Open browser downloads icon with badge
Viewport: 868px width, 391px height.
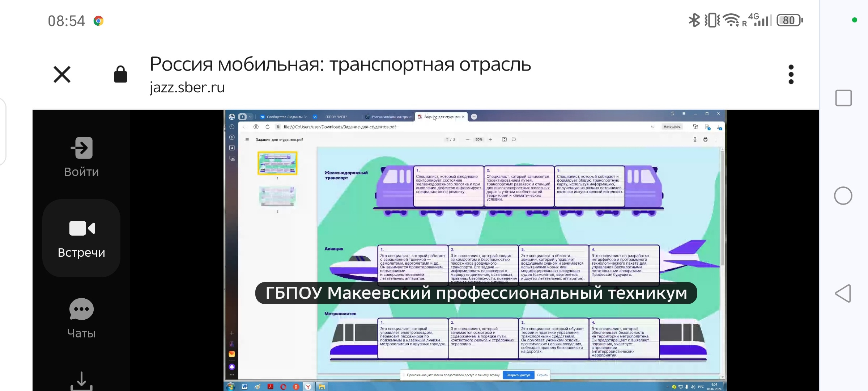pyautogui.click(x=719, y=127)
